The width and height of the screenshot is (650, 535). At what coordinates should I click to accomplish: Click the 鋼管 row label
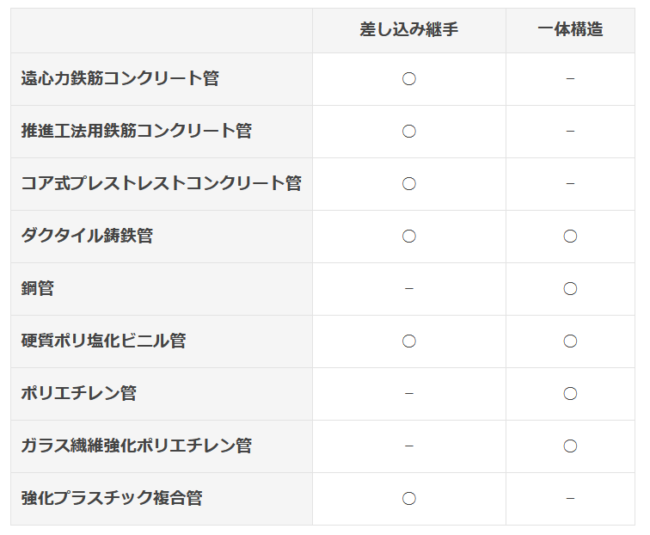pos(38,288)
